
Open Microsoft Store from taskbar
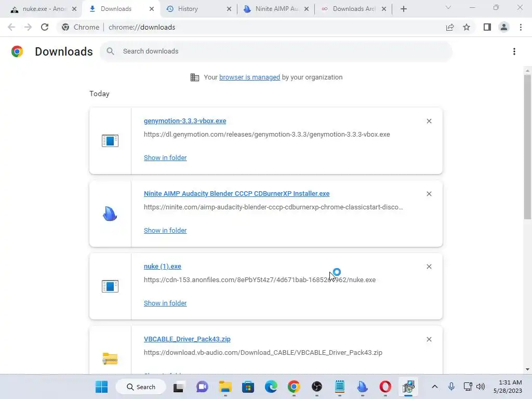point(248,387)
